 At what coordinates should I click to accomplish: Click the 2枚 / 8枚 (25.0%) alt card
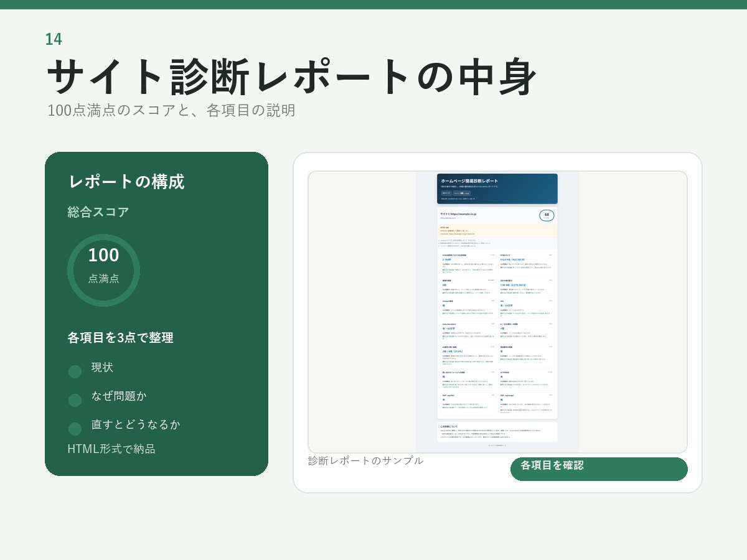[x=467, y=356]
